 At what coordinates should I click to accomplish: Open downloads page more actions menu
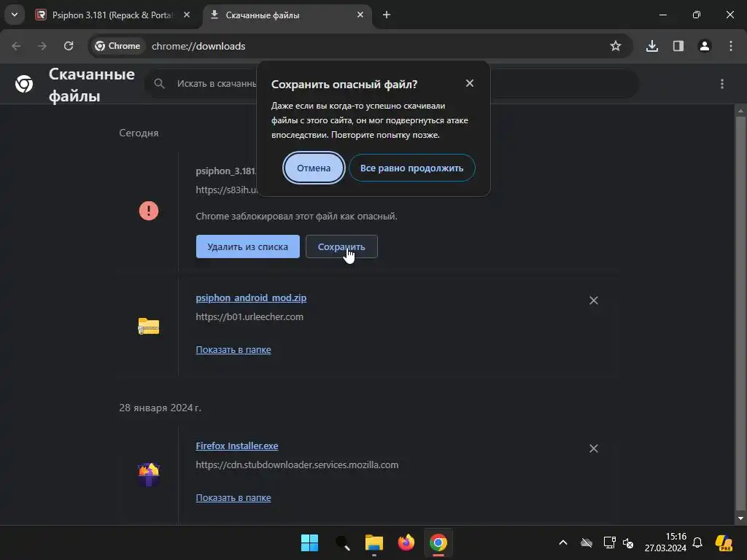pos(722,84)
